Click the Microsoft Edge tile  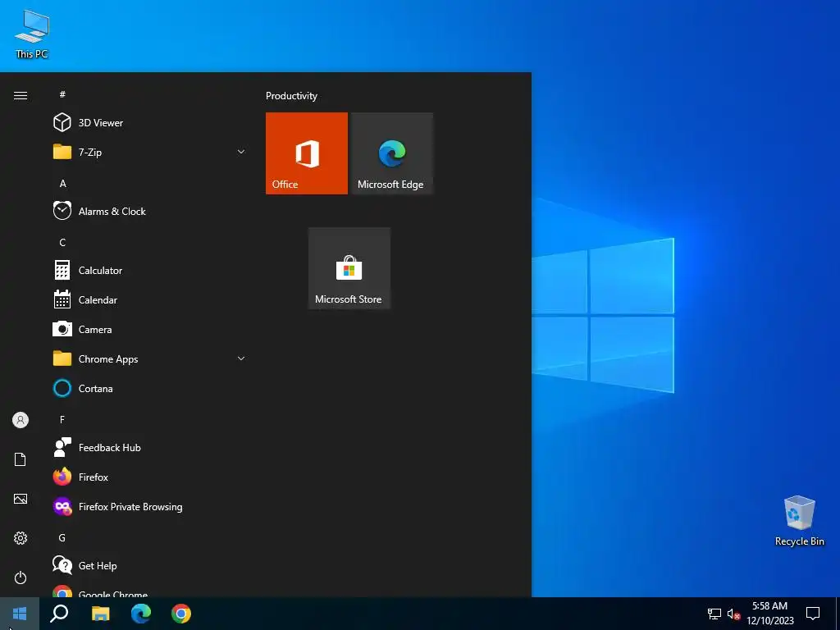(391, 153)
